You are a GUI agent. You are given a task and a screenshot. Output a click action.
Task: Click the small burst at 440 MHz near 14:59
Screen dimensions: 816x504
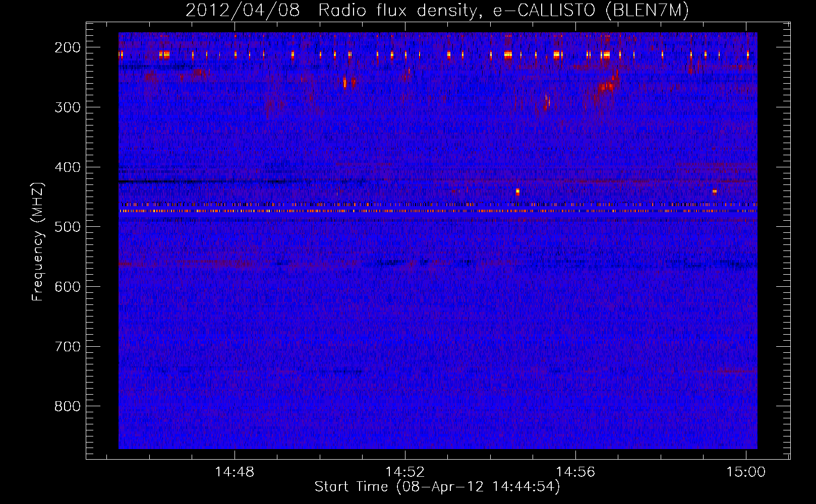[x=715, y=191]
